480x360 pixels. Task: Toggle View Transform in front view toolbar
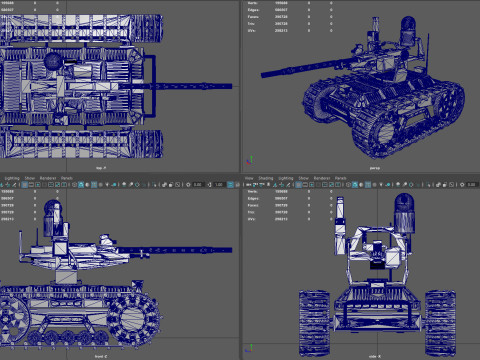tap(230, 185)
